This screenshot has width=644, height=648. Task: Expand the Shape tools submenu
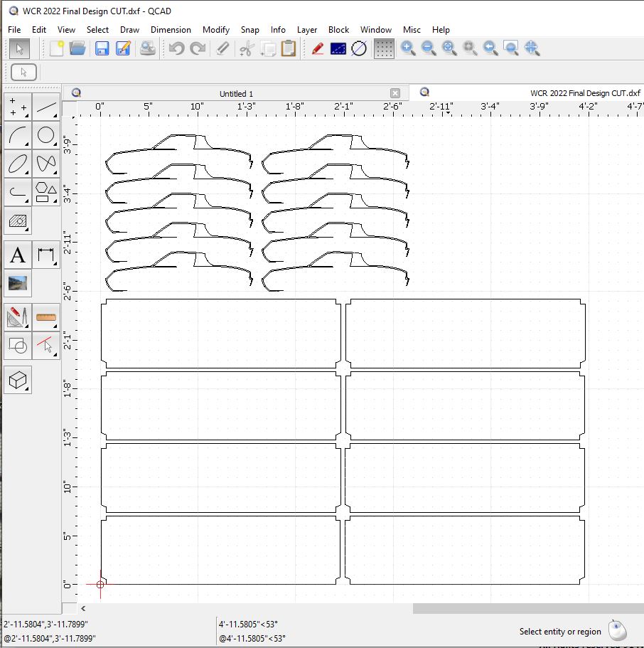pyautogui.click(x=46, y=192)
